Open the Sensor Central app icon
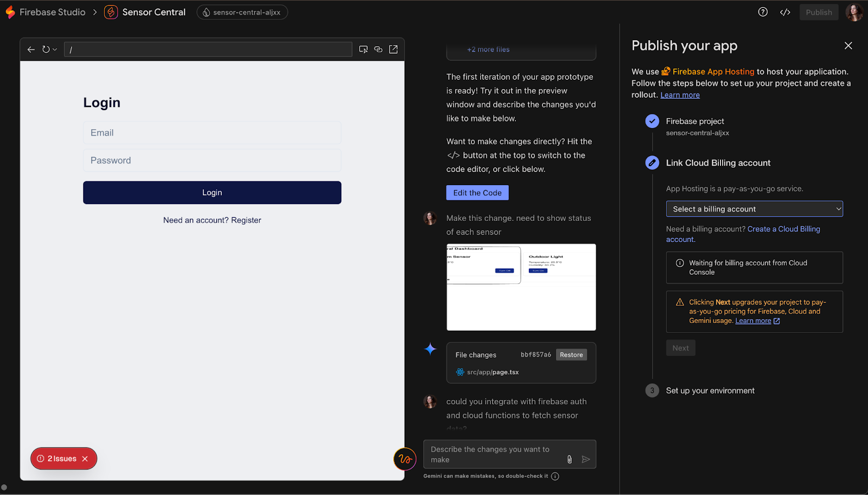The width and height of the screenshot is (868, 495). click(x=111, y=12)
